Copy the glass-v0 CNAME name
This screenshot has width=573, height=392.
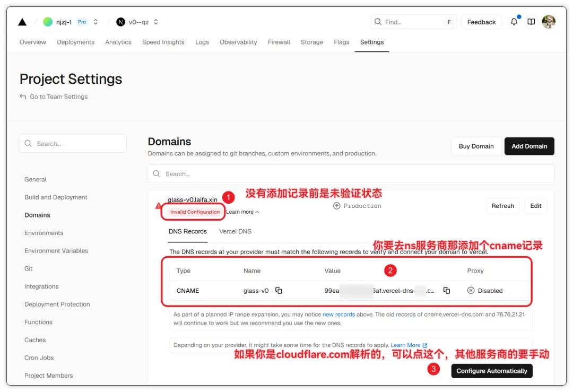pyautogui.click(x=279, y=291)
